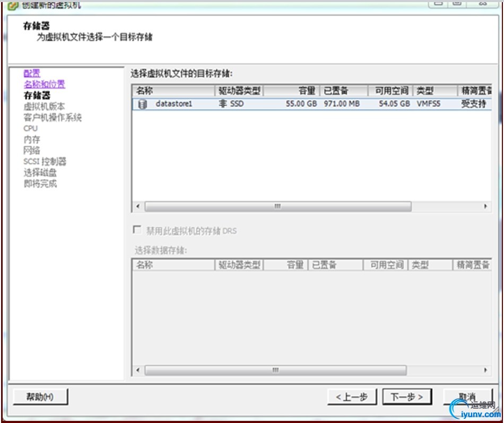Open the 配置 step link
This screenshot has height=423, width=504.
click(32, 73)
